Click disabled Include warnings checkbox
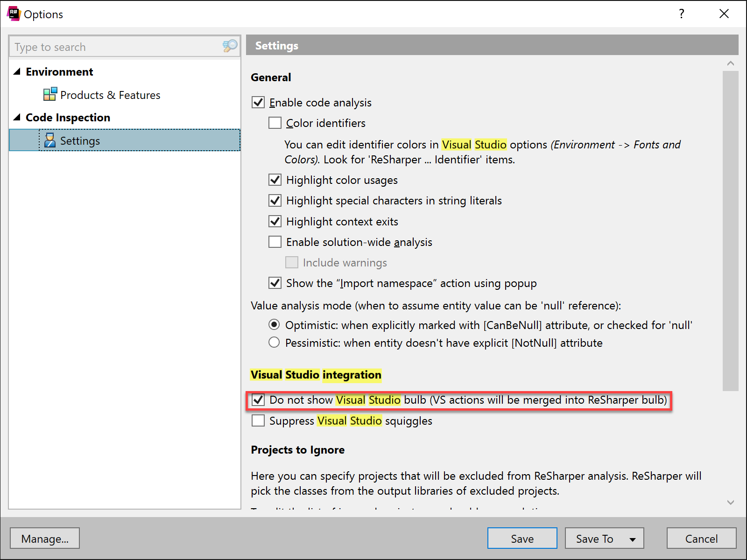 [292, 262]
